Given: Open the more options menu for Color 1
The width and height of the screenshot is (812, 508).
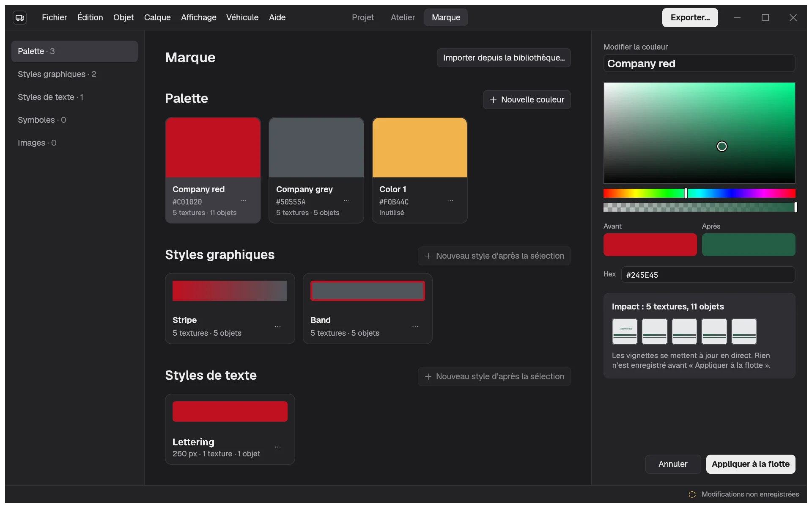Looking at the screenshot, I should (x=450, y=201).
